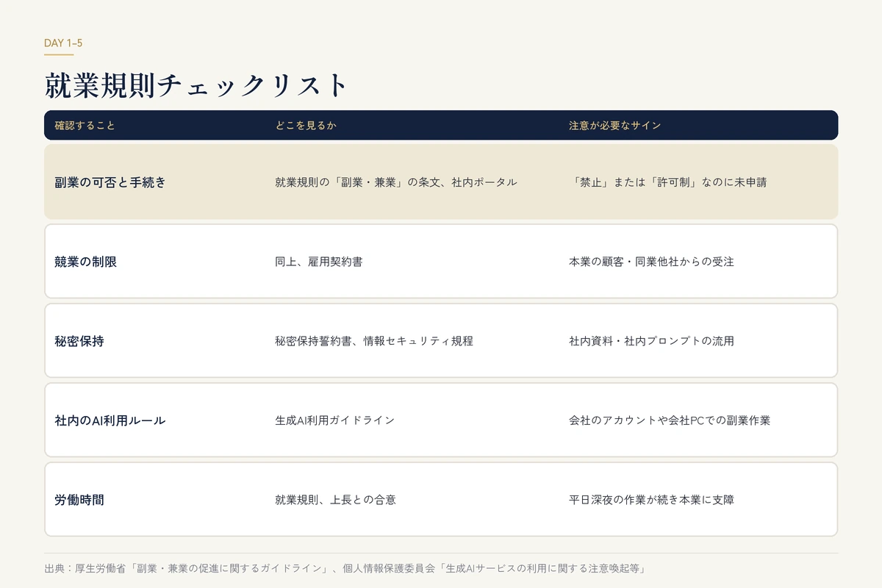This screenshot has height=588, width=882.
Task: Click the 'DAY 1–5' label
Action: pos(63,43)
